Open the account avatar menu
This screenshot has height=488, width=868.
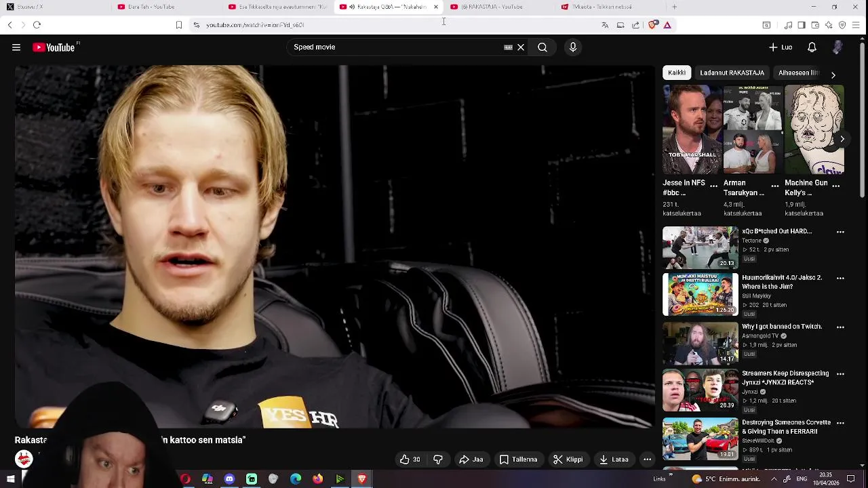pyautogui.click(x=838, y=47)
